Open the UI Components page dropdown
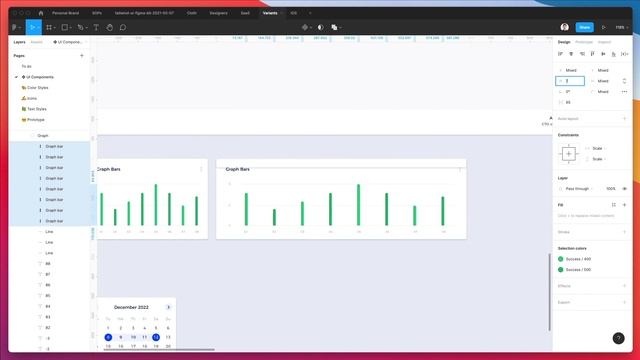640x360 pixels. [69, 42]
